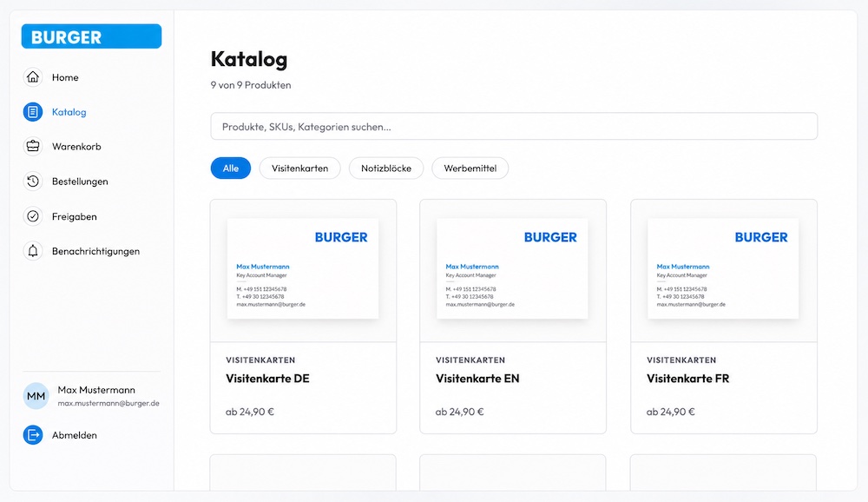Click the Abmelden label
The image size is (868, 502).
(74, 435)
